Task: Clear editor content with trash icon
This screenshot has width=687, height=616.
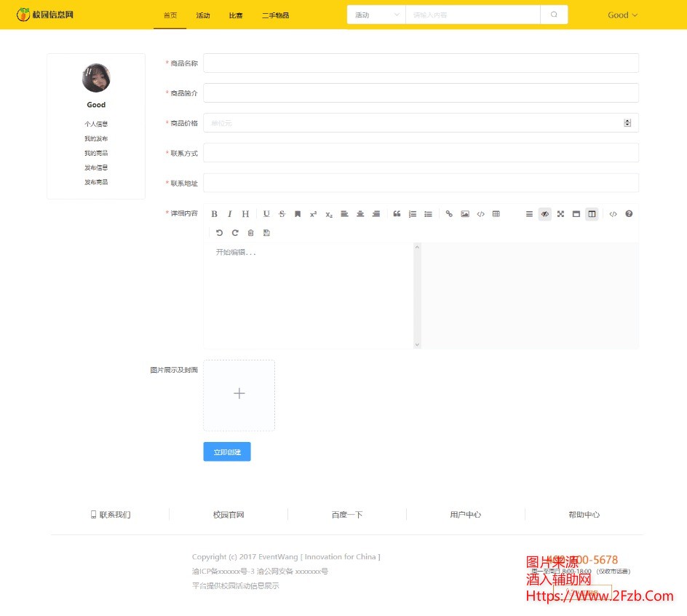Action: [x=251, y=233]
